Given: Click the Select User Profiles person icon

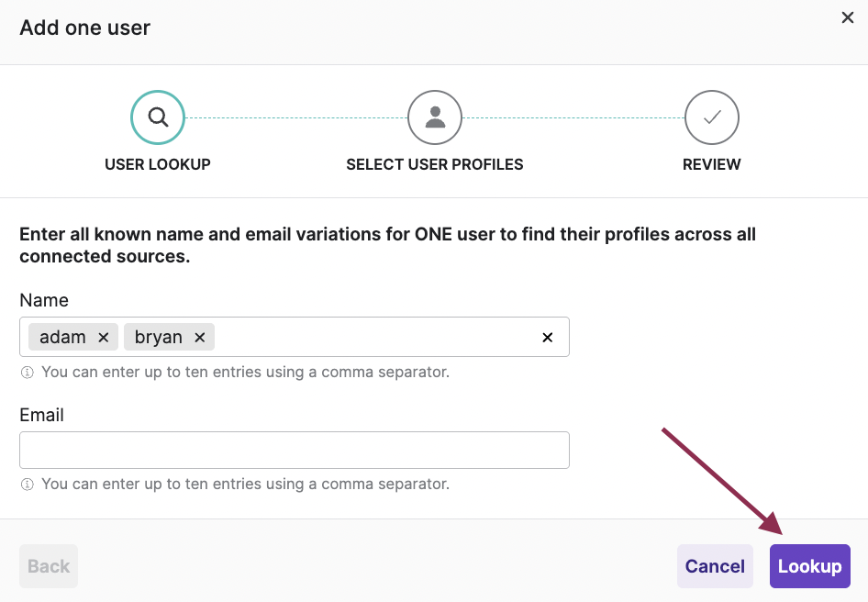Looking at the screenshot, I should (435, 117).
